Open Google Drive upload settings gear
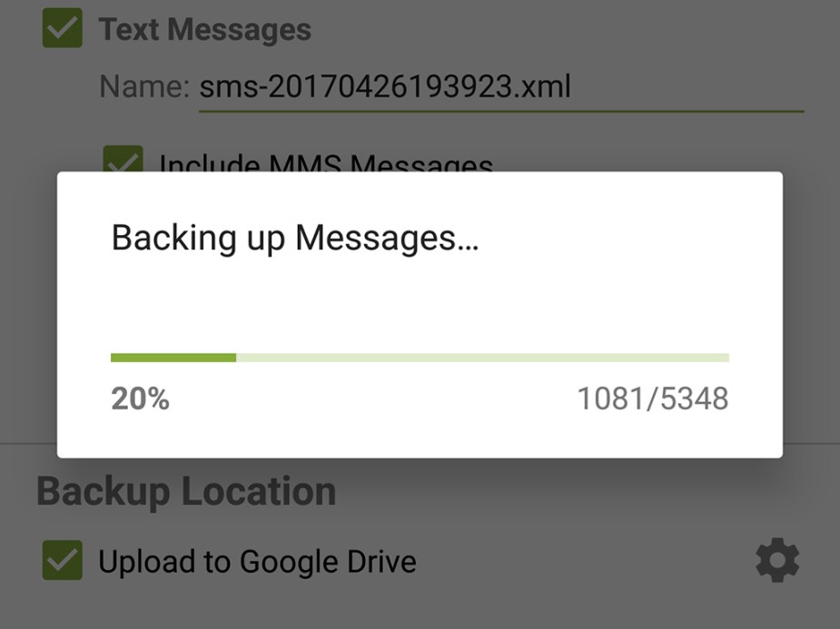Image resolution: width=840 pixels, height=629 pixels. click(777, 560)
